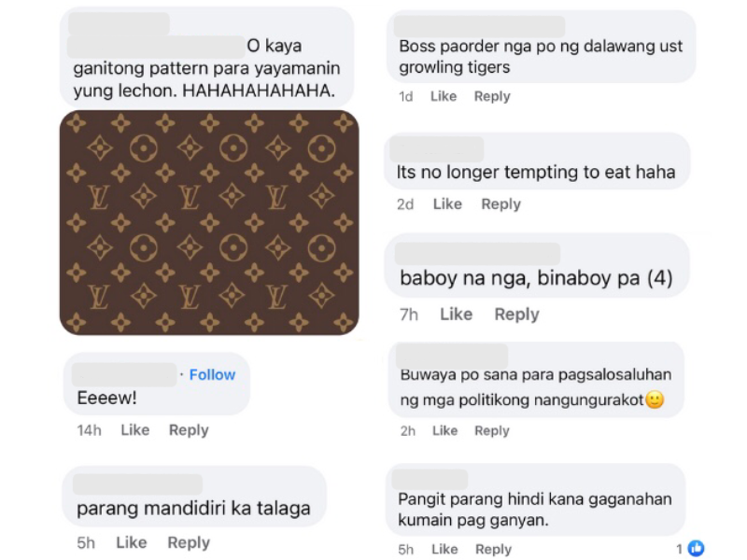The height and width of the screenshot is (560, 747).
Task: Like the 'growling tigers' comment
Action: click(x=444, y=96)
